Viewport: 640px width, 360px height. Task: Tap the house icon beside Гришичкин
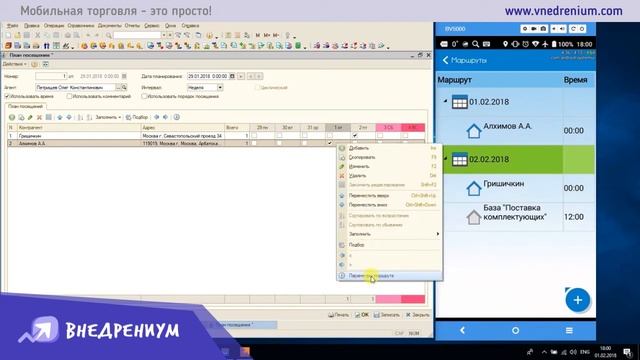click(x=473, y=188)
